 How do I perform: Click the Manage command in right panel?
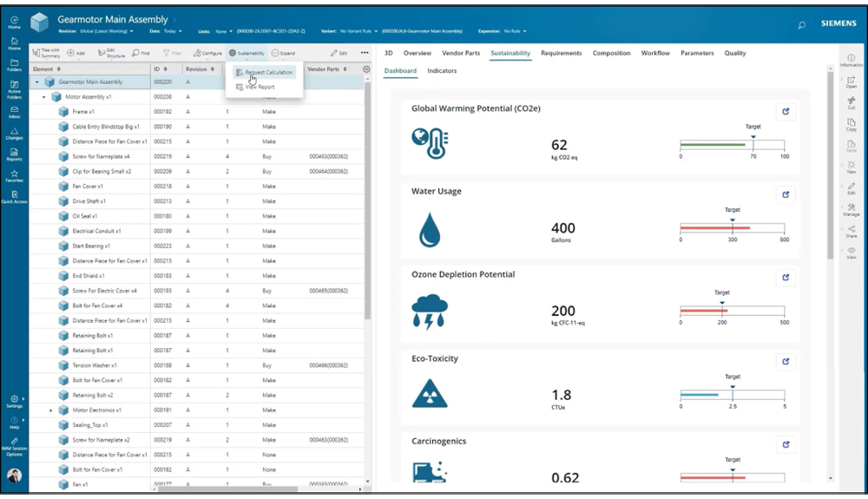[x=851, y=210]
